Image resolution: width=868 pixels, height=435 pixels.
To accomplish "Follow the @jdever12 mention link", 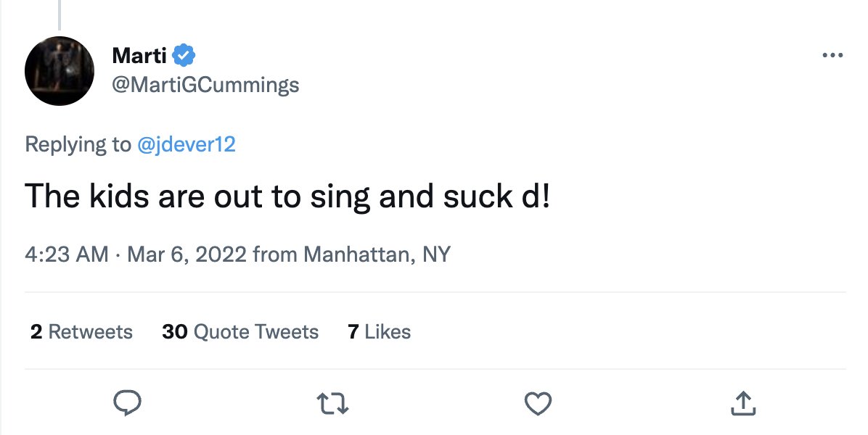I will click(x=186, y=144).
